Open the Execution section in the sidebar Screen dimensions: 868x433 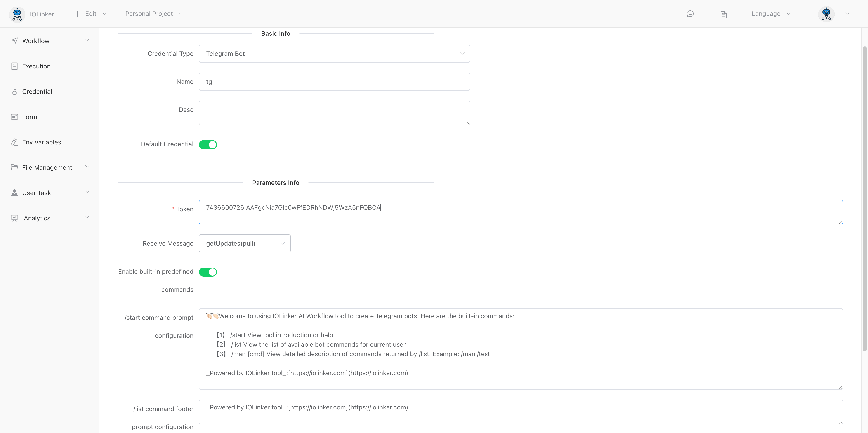(x=36, y=66)
